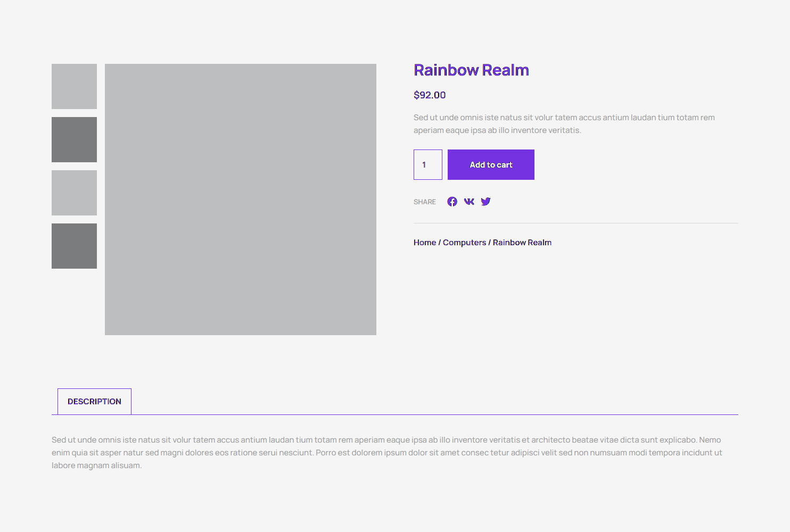
Task: Click the full description paragraph
Action: 386,453
